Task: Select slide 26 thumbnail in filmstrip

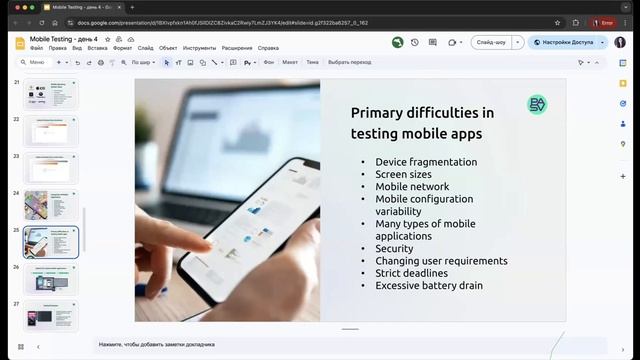Action: click(51, 279)
